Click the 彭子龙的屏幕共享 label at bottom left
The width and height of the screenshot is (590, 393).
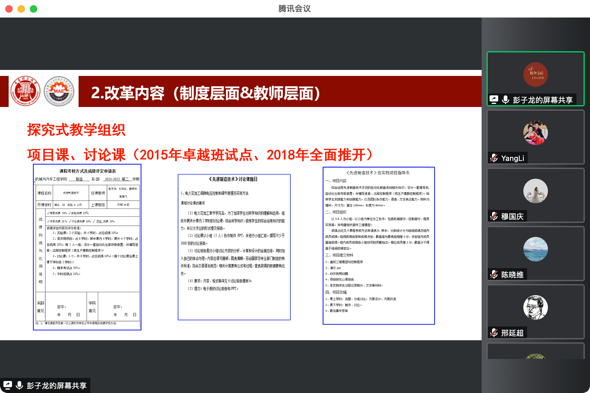point(57,385)
